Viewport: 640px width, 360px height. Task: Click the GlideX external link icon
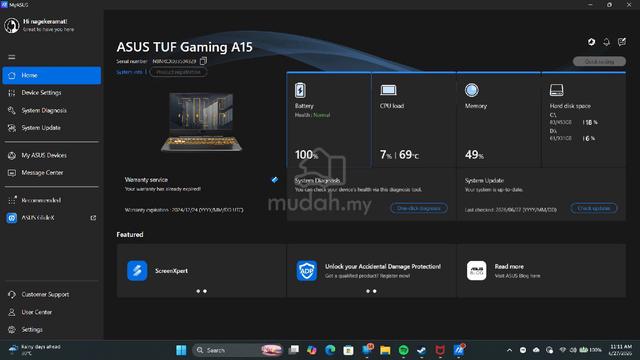(93, 218)
